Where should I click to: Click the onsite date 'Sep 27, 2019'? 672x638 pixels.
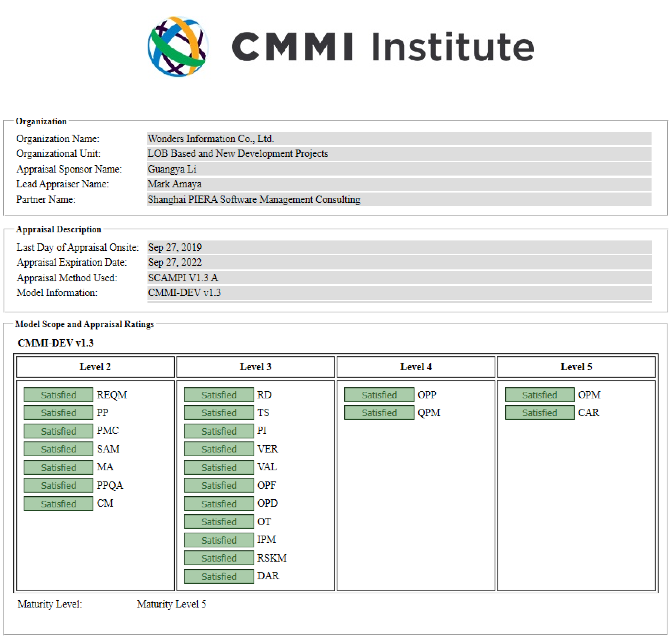tap(175, 247)
